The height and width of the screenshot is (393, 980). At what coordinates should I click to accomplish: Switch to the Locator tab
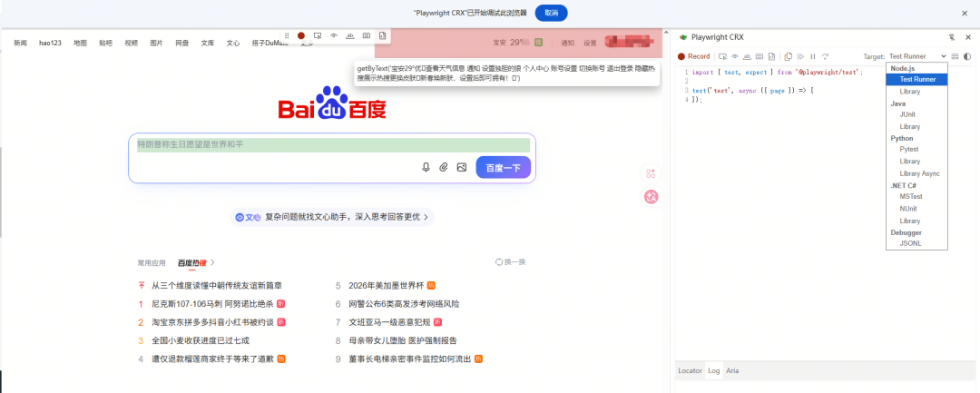tap(690, 371)
